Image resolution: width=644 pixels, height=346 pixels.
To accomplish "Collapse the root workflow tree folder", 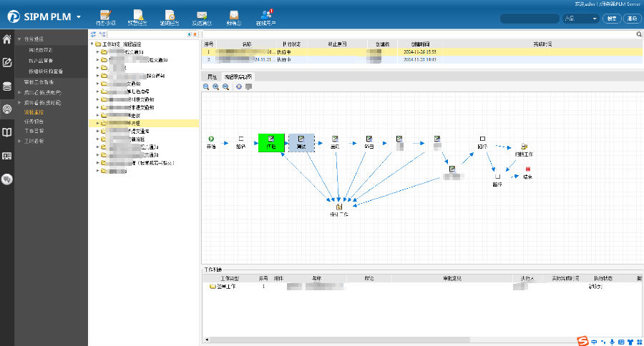I will pyautogui.click(x=92, y=44).
